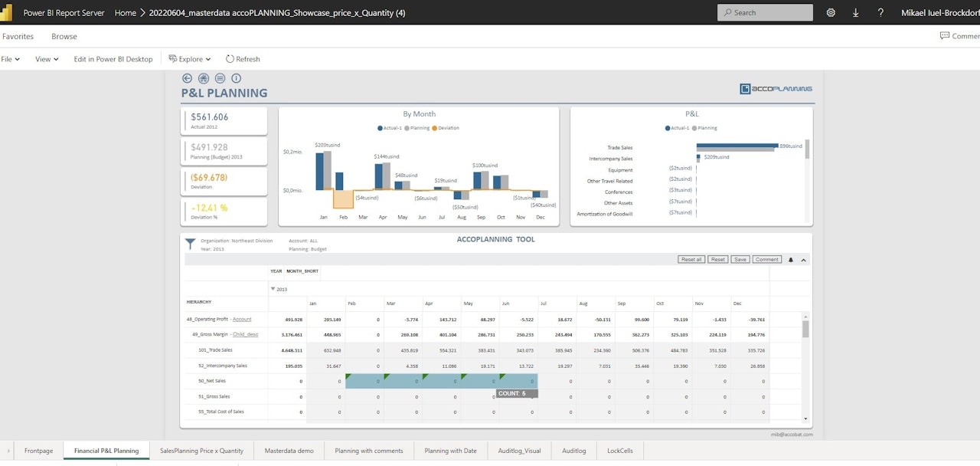This screenshot has width=980, height=466.
Task: Toggle the Deviation legend series in By Month
Action: pyautogui.click(x=446, y=128)
